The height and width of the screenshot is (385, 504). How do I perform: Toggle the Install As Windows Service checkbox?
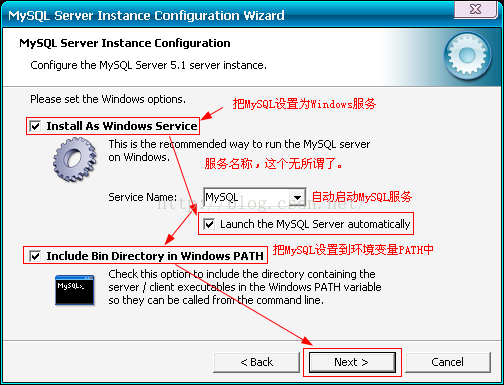pyautogui.click(x=35, y=126)
